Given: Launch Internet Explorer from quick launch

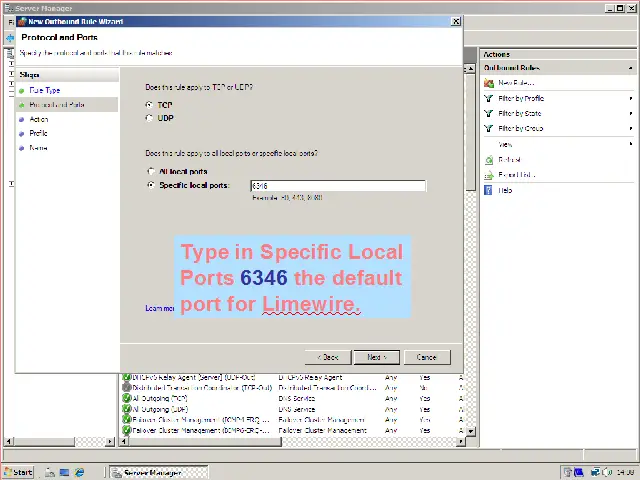Looking at the screenshot, I should (x=80, y=472).
